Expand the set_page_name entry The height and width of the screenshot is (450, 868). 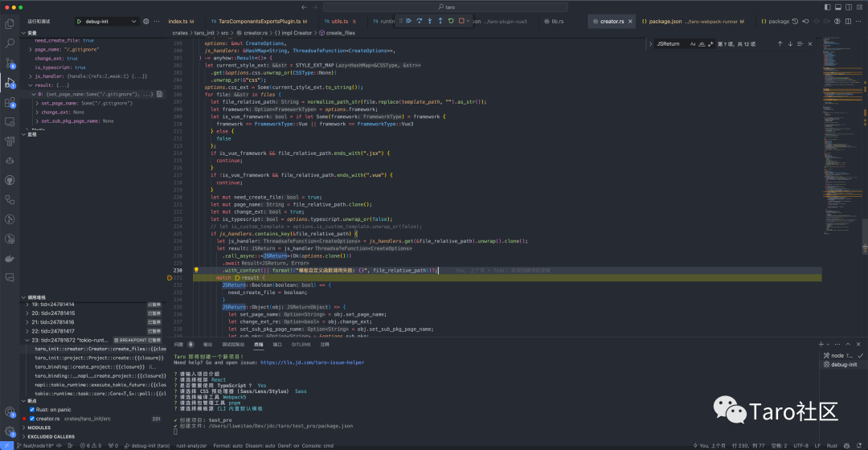(37, 103)
